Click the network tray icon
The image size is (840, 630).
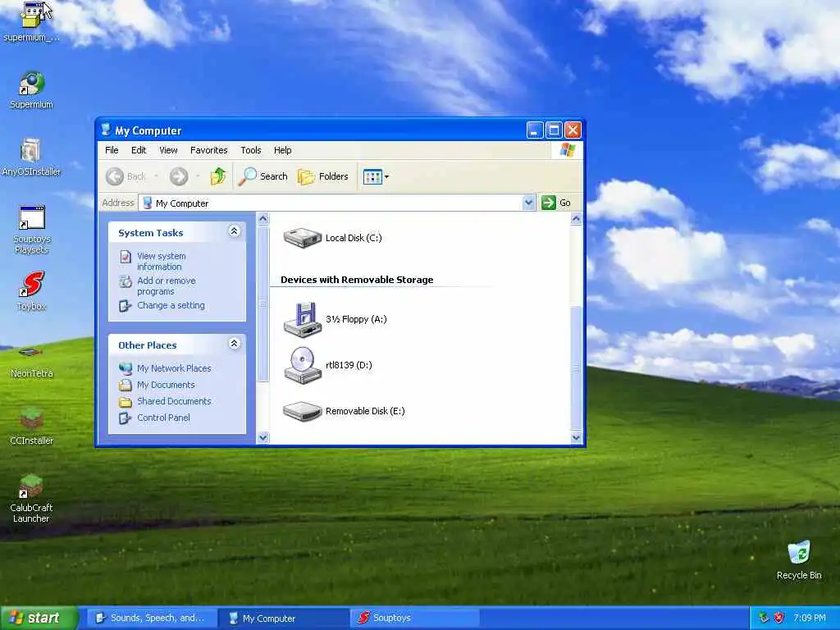tap(764, 619)
